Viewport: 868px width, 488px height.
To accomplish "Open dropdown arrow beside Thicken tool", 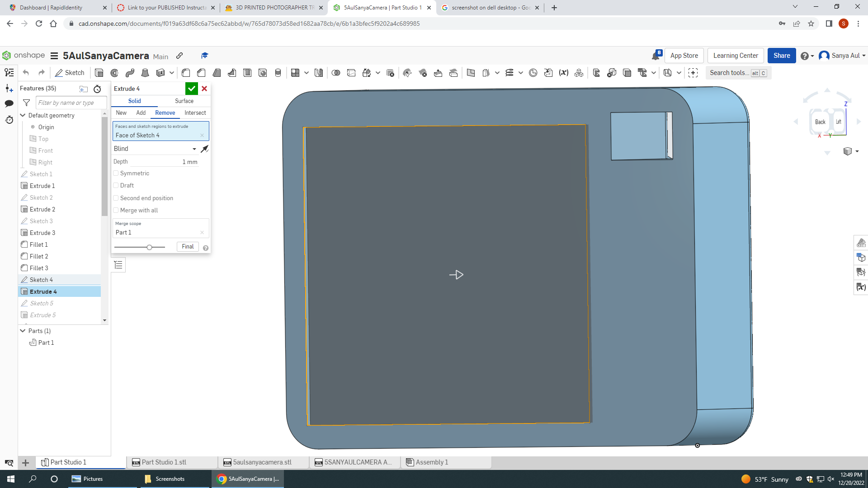I will pyautogui.click(x=172, y=73).
